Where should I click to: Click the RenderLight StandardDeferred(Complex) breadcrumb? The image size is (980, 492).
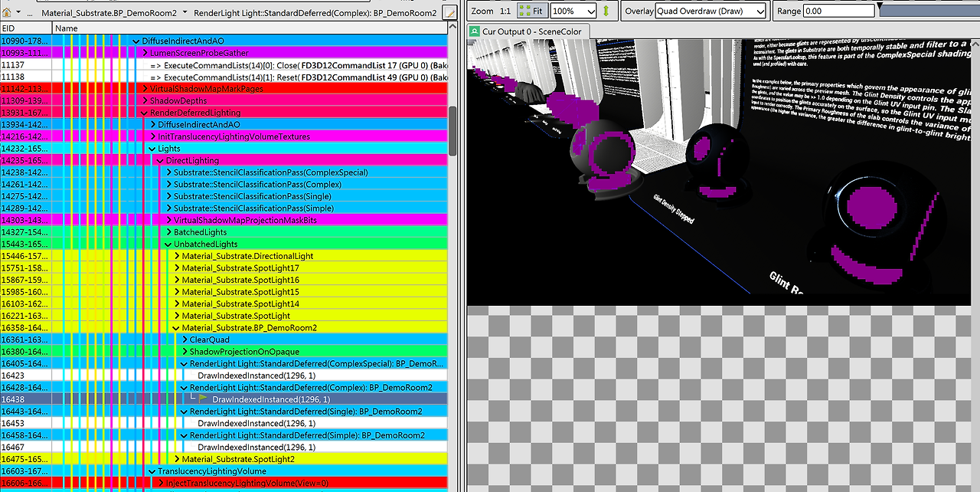pos(315,13)
